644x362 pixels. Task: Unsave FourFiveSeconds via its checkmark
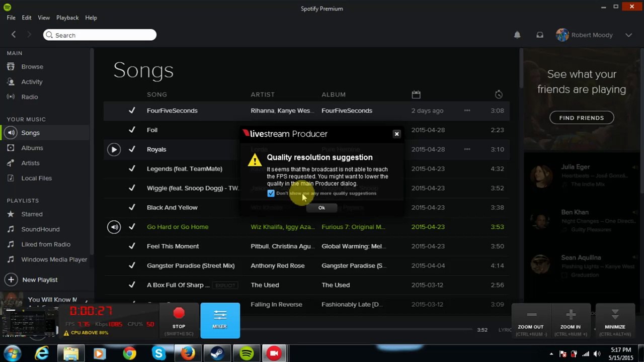click(x=132, y=111)
